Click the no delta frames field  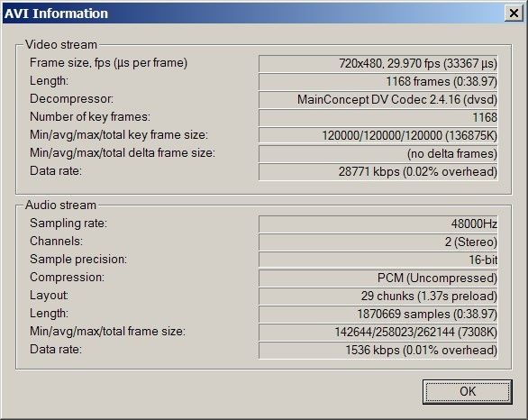pos(378,153)
